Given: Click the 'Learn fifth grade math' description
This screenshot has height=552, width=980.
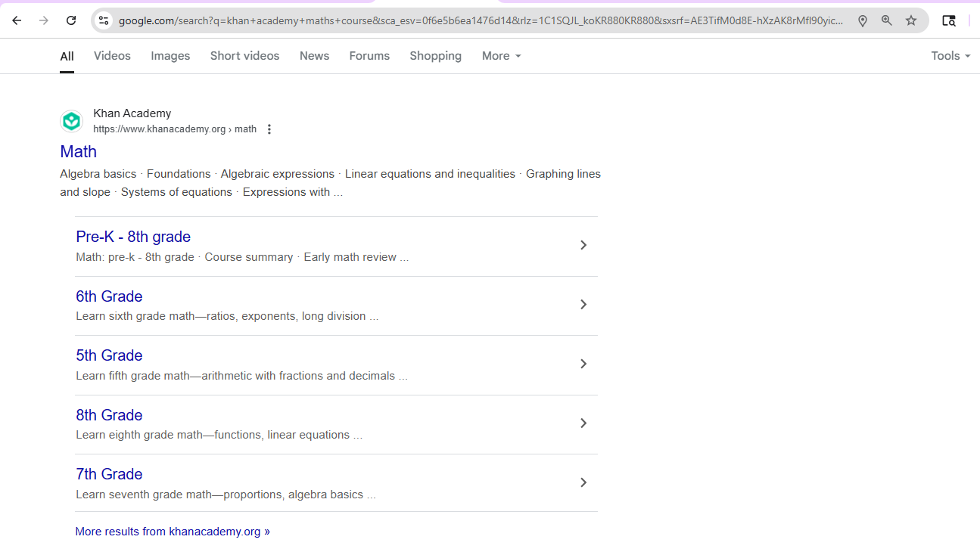Looking at the screenshot, I should (241, 376).
